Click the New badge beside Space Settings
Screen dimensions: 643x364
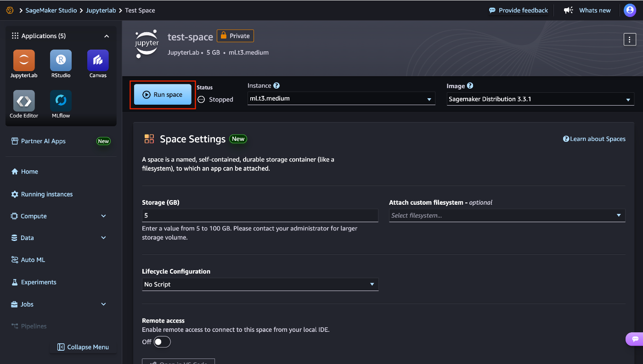point(238,139)
